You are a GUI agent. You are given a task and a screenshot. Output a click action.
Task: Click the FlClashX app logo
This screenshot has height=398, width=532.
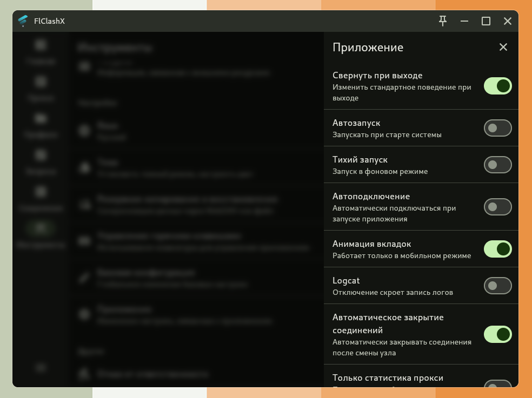click(x=23, y=21)
